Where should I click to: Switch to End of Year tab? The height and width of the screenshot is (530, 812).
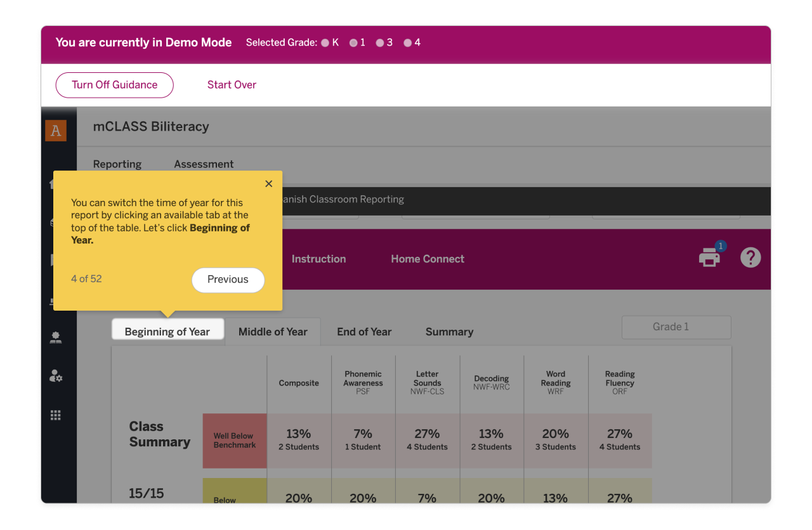pyautogui.click(x=364, y=332)
